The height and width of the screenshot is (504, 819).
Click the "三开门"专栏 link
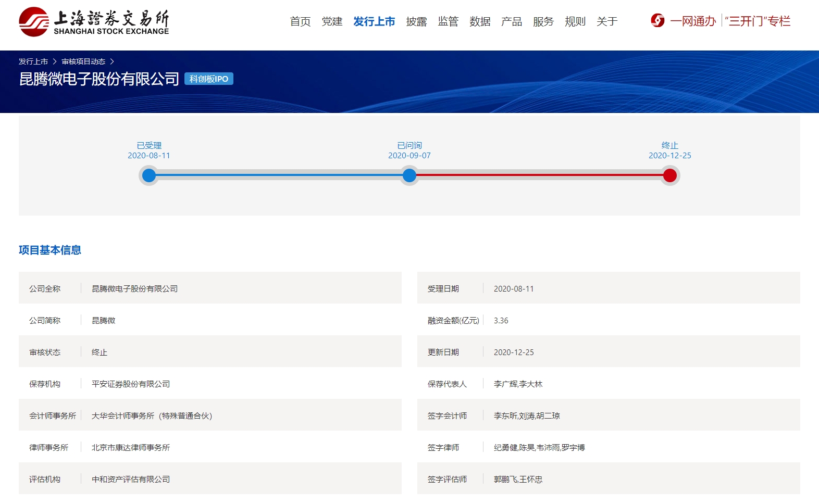click(758, 21)
